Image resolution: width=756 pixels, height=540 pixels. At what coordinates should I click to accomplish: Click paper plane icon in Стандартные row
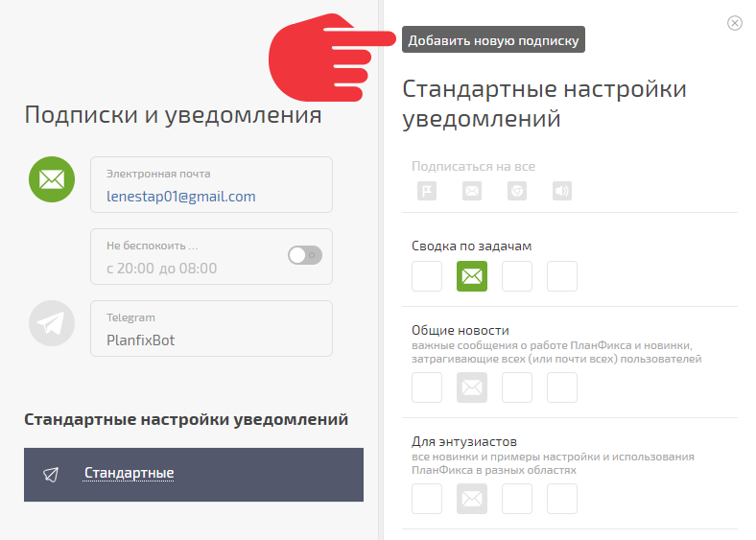point(51,475)
